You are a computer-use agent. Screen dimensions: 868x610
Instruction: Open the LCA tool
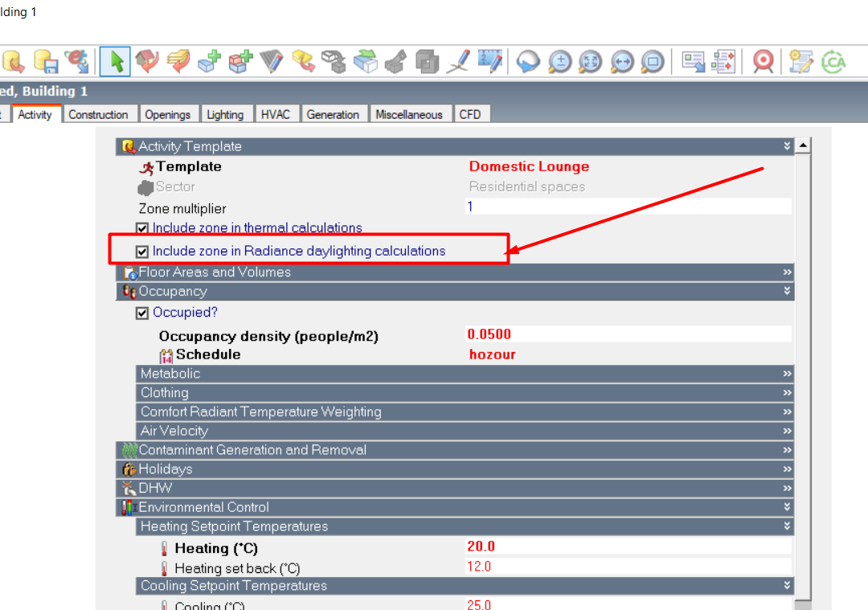tap(833, 61)
